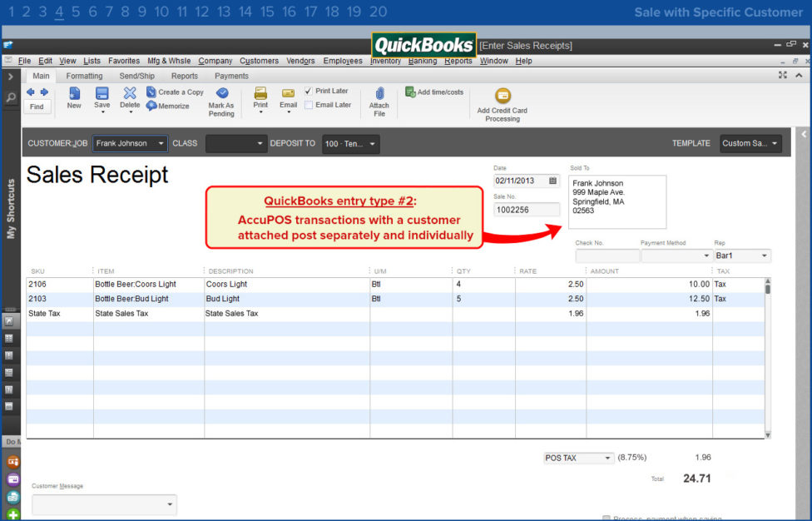Enable the Email Later checkbox
This screenshot has width=812, height=521.
[x=309, y=105]
